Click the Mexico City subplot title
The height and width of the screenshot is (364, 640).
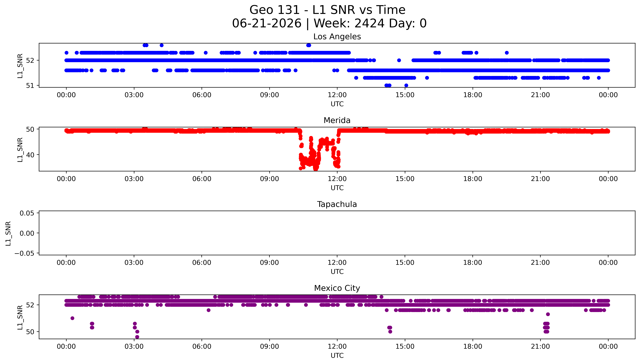pos(337,288)
